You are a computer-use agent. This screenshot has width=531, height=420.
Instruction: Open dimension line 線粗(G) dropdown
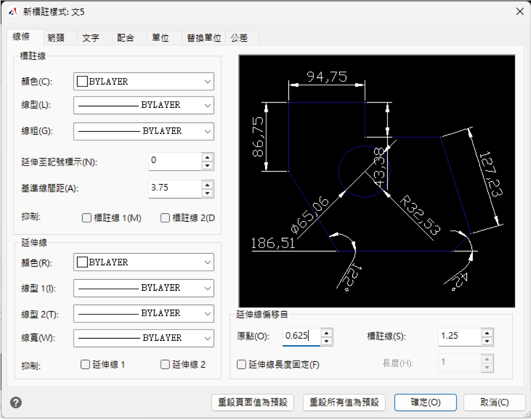point(144,131)
